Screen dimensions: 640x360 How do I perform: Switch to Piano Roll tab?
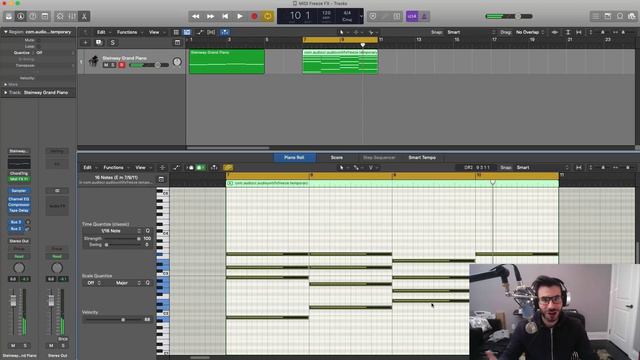294,157
